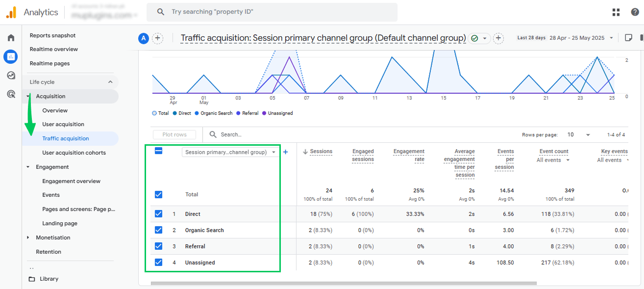Toggle the Unassigned row checkbox

(158, 263)
